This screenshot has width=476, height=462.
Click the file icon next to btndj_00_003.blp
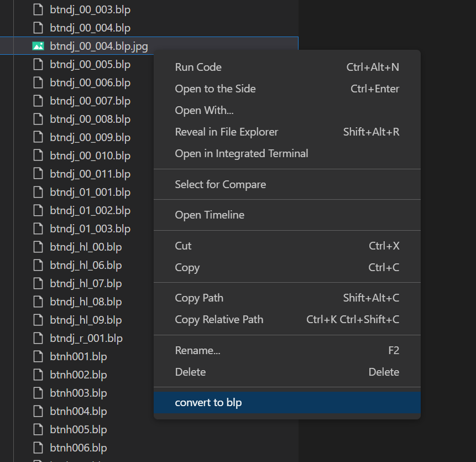pyautogui.click(x=38, y=9)
